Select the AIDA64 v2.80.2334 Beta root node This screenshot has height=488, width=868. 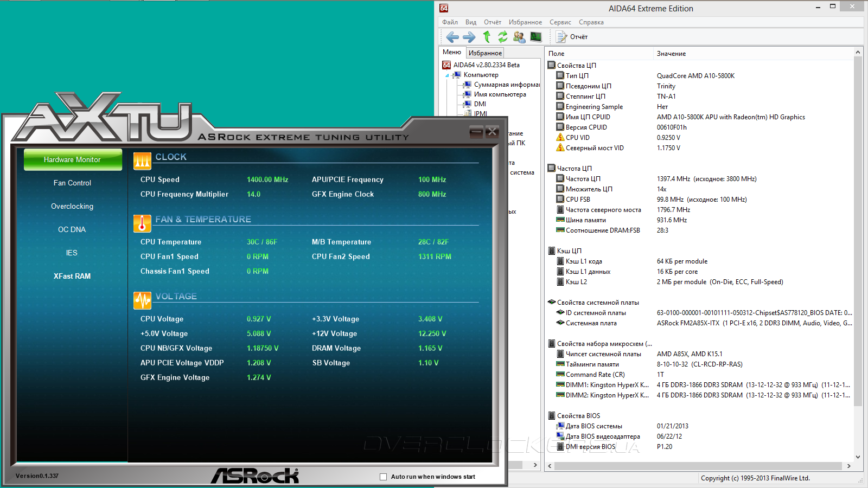(x=486, y=65)
